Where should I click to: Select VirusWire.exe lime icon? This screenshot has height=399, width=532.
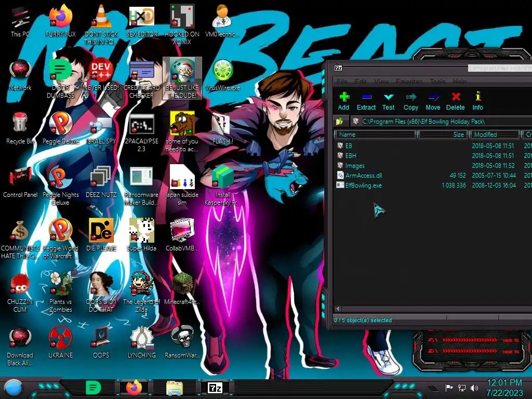pyautogui.click(x=222, y=75)
